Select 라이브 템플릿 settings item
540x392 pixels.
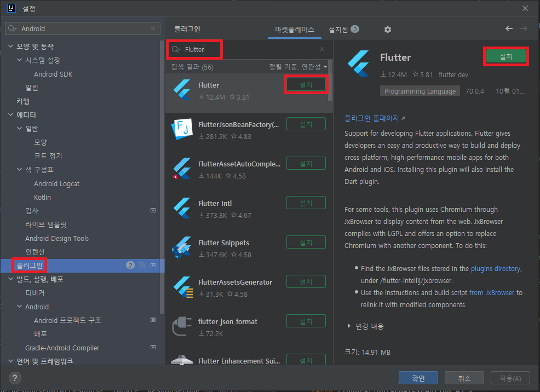(46, 224)
